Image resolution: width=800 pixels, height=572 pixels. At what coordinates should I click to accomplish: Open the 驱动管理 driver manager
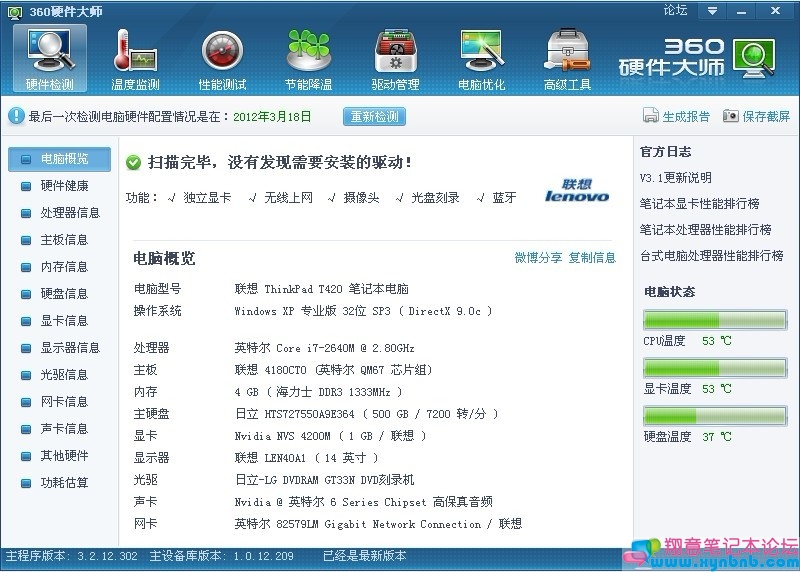[395, 59]
